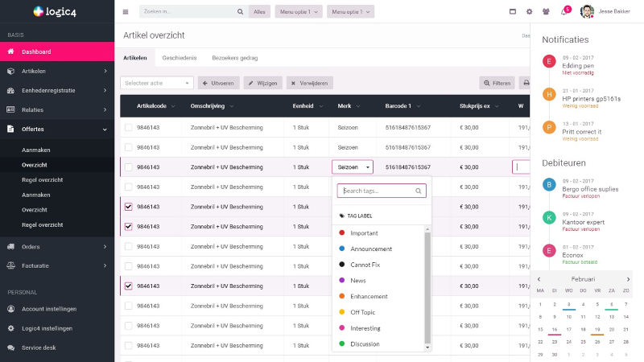Open the Bezoekers gedrag tab
This screenshot has height=362, width=644.
pyautogui.click(x=235, y=58)
